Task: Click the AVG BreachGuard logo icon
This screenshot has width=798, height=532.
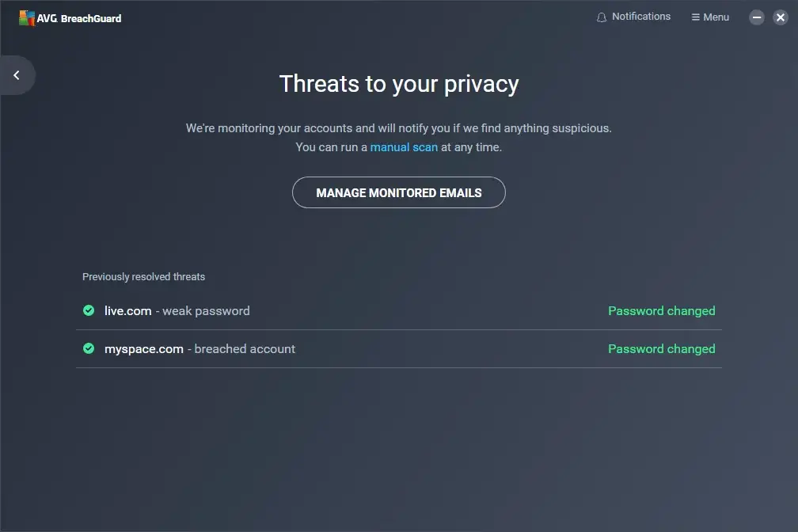Action: [27, 17]
